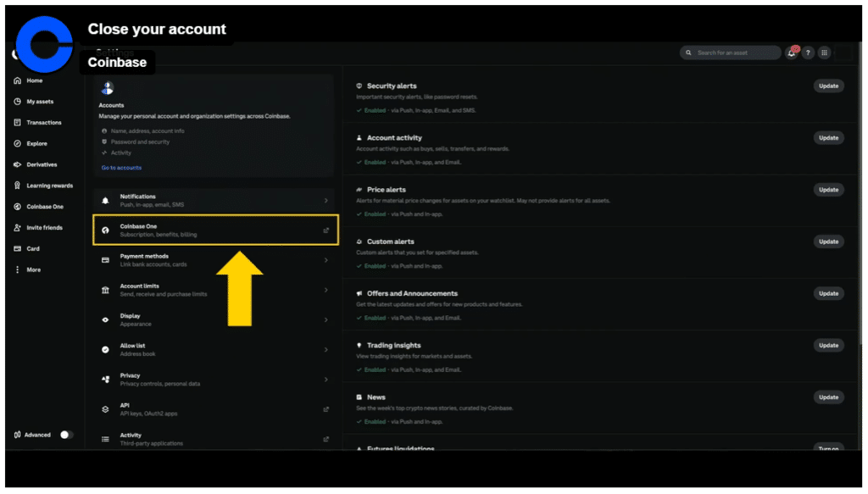Select the Price alerts heading
This screenshot has width=868, height=494.
[386, 191]
